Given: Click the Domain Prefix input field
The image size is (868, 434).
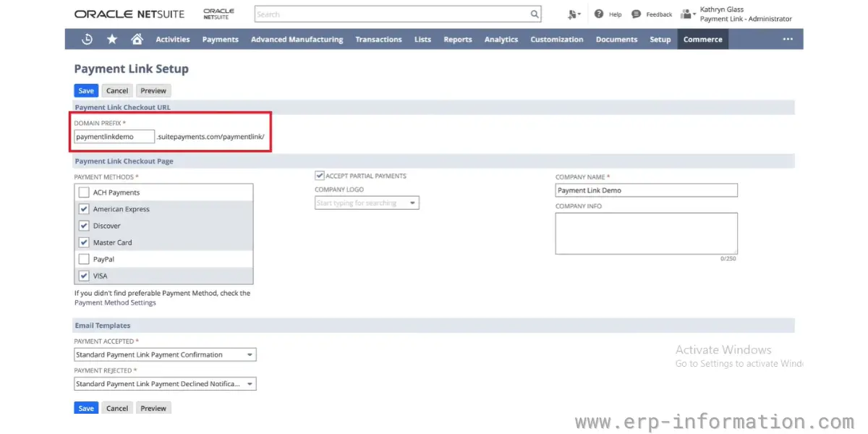Looking at the screenshot, I should [x=114, y=137].
